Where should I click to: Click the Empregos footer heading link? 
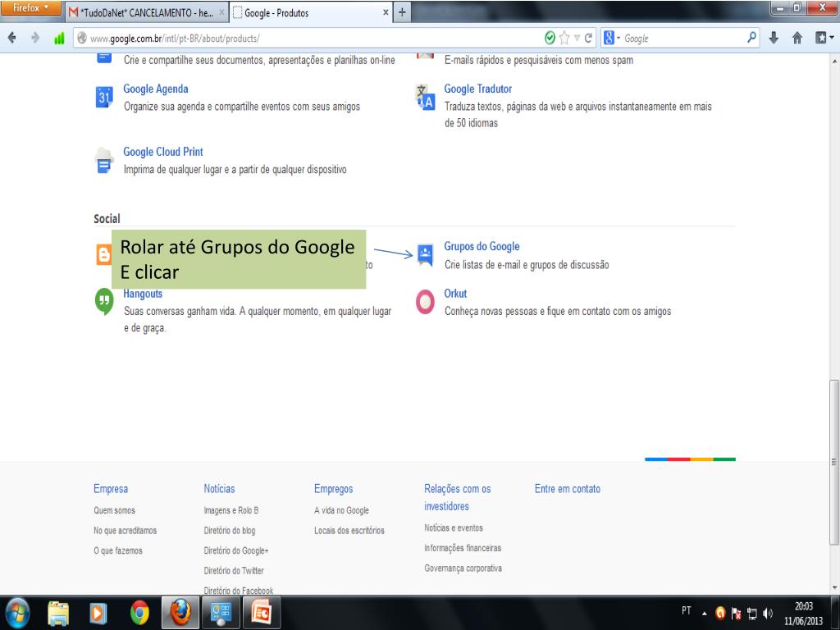[334, 489]
